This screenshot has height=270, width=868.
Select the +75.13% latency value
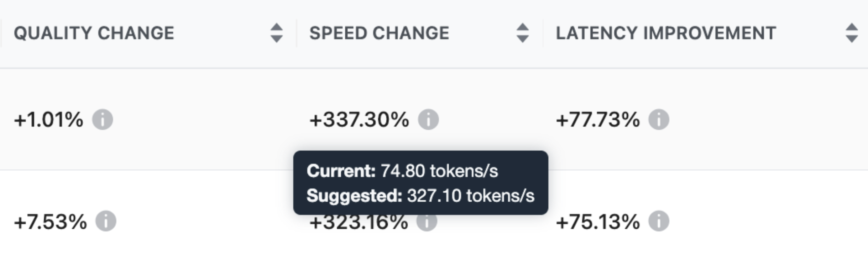tap(598, 222)
